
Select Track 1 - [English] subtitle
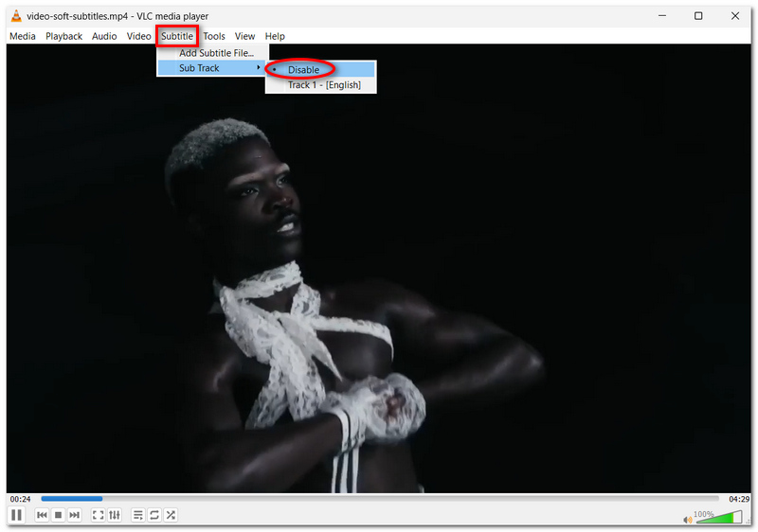pos(320,85)
